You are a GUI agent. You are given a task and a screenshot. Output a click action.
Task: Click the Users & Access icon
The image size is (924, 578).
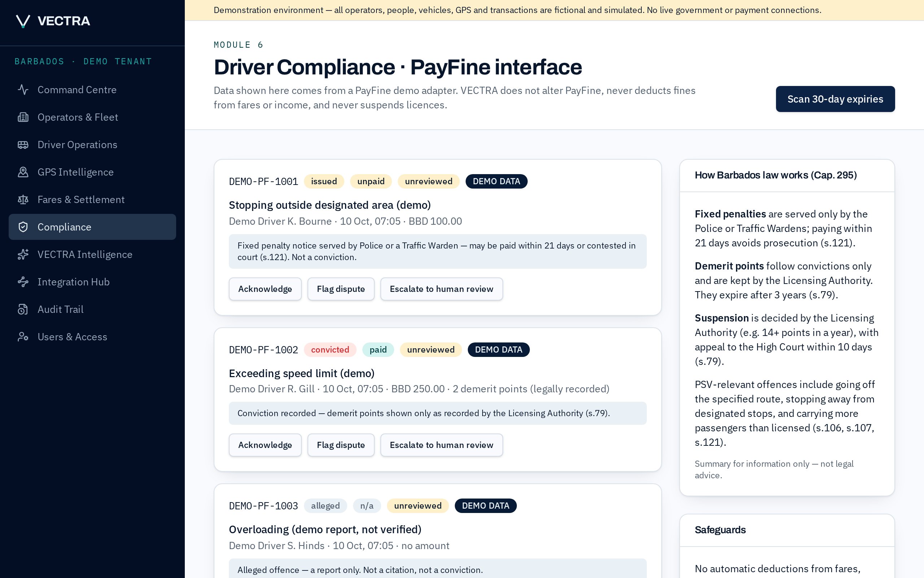(x=23, y=337)
